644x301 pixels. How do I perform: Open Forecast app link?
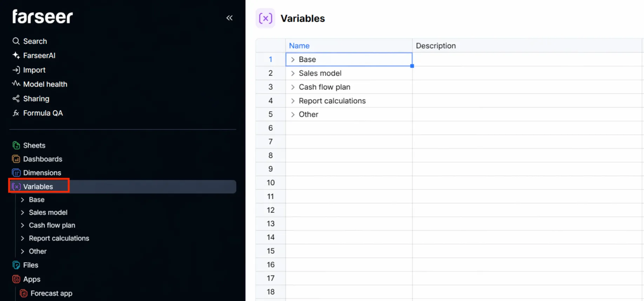click(x=51, y=293)
